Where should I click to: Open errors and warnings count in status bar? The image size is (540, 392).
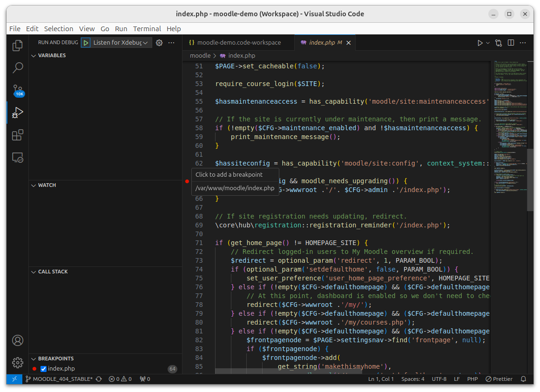[x=120, y=379]
